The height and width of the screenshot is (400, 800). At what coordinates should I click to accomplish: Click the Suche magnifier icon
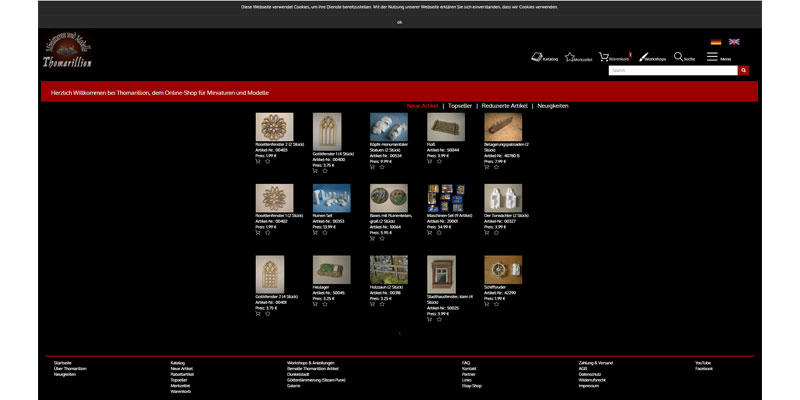point(679,57)
